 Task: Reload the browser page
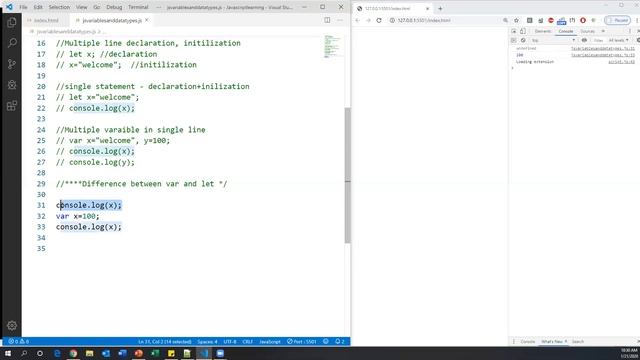(379, 20)
